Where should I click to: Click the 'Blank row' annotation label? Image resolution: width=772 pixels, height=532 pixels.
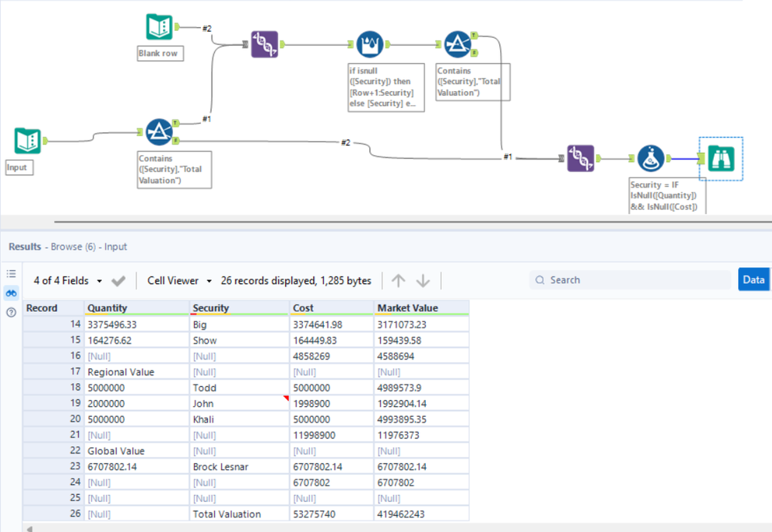click(160, 53)
